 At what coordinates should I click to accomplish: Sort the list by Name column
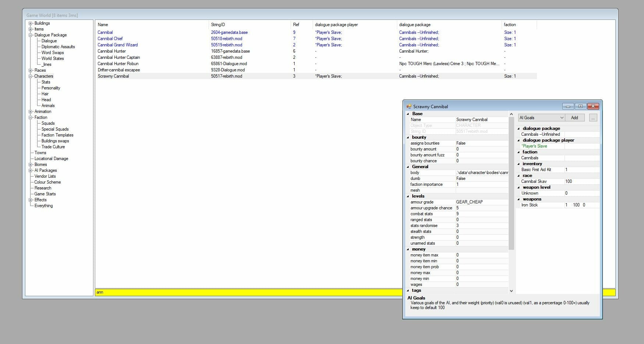[152, 25]
